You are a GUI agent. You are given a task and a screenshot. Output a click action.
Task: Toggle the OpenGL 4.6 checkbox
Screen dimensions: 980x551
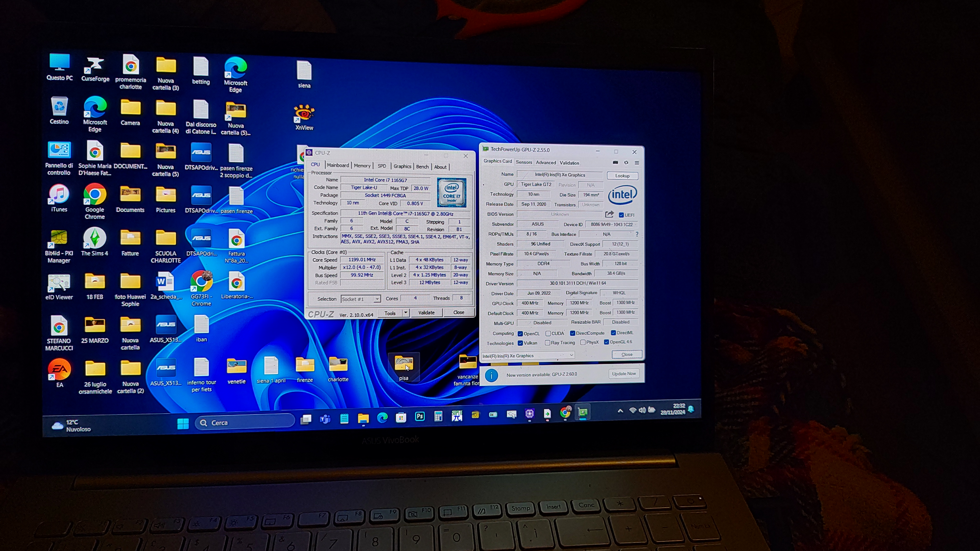click(x=607, y=342)
